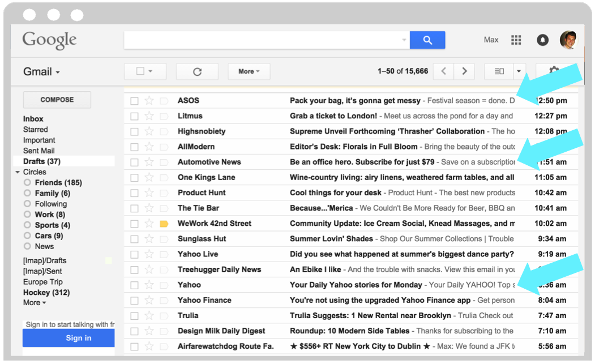This screenshot has height=364, width=595.
Task: Open the split pane mode dropdown arrow
Action: point(519,71)
